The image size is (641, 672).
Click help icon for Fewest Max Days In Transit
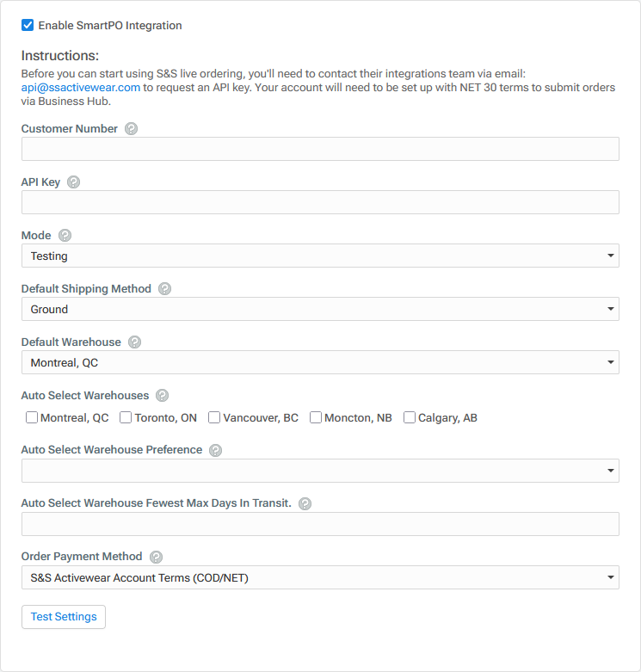click(x=305, y=503)
